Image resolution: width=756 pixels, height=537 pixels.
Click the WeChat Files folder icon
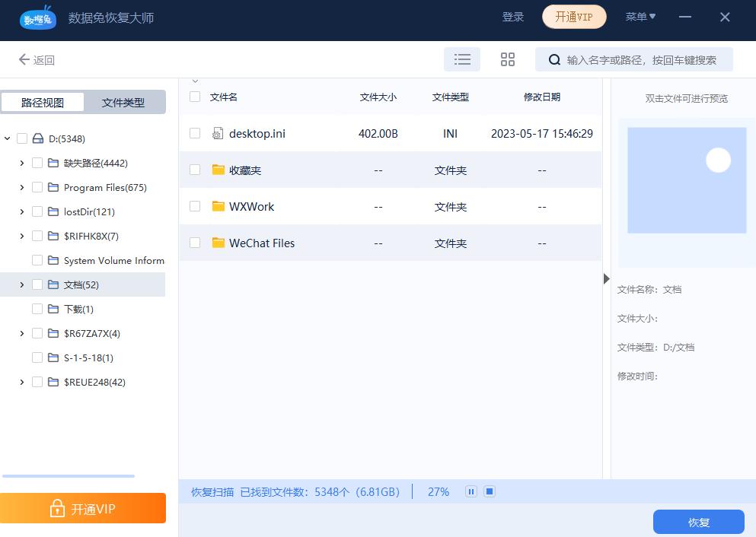point(217,243)
